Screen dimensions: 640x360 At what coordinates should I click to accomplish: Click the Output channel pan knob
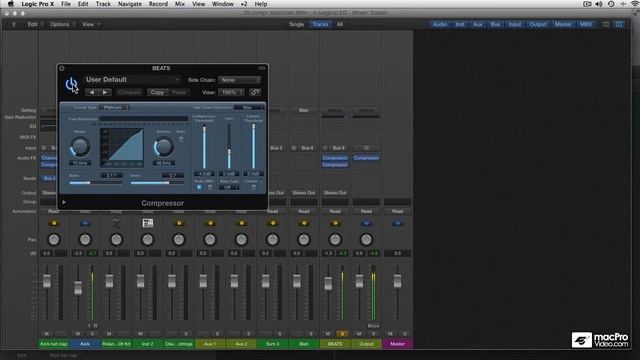(x=366, y=240)
